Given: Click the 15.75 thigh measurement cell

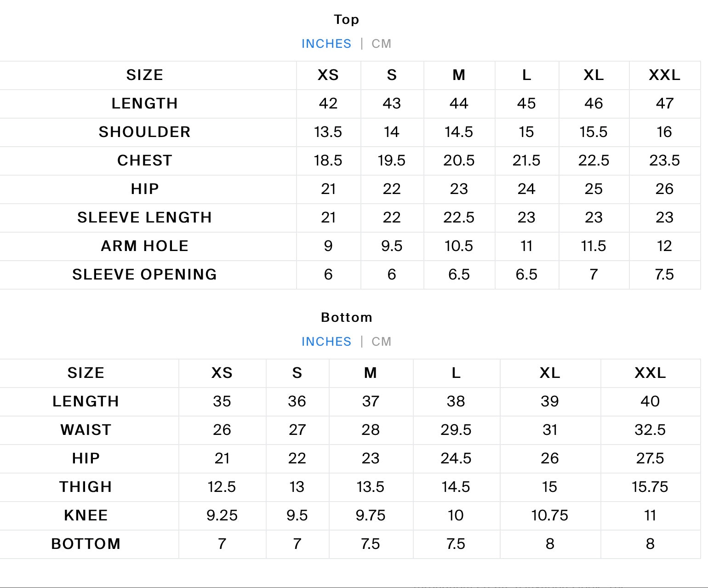Looking at the screenshot, I should [x=650, y=487].
